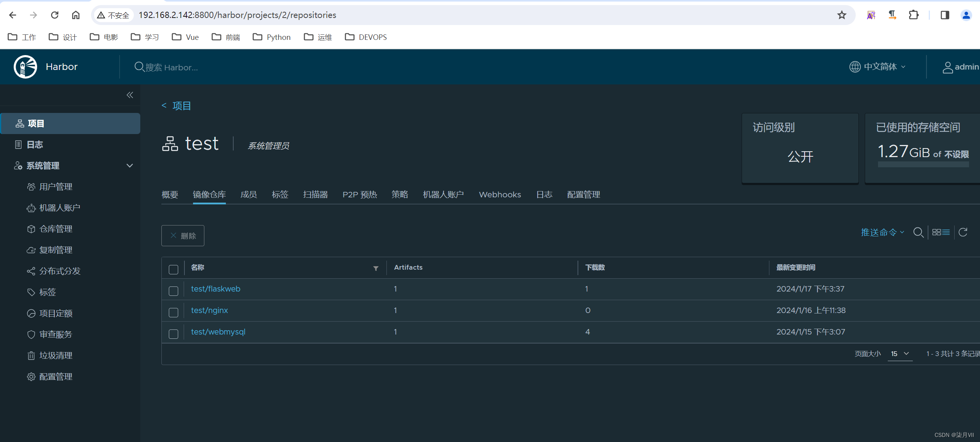Refresh the repository list
The width and height of the screenshot is (980, 442).
click(963, 233)
